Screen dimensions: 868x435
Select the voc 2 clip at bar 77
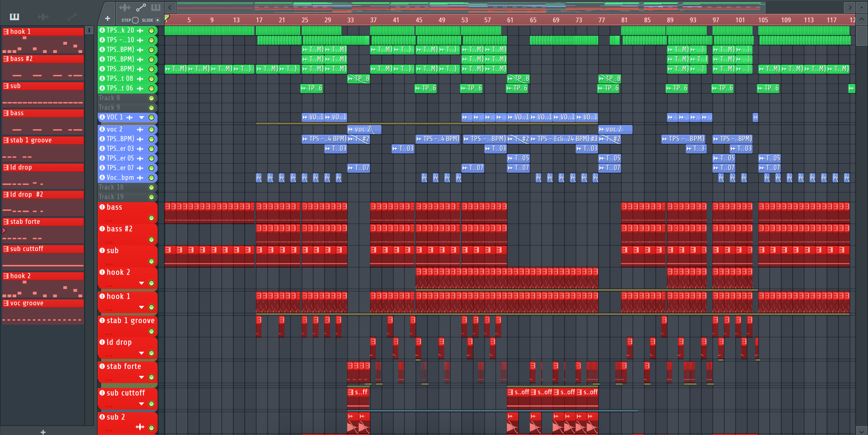point(615,129)
